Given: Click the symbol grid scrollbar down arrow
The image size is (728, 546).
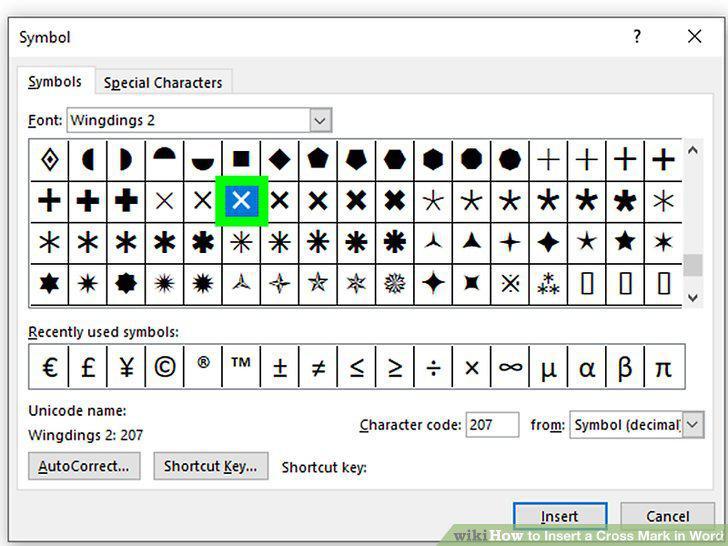Looking at the screenshot, I should [x=693, y=297].
